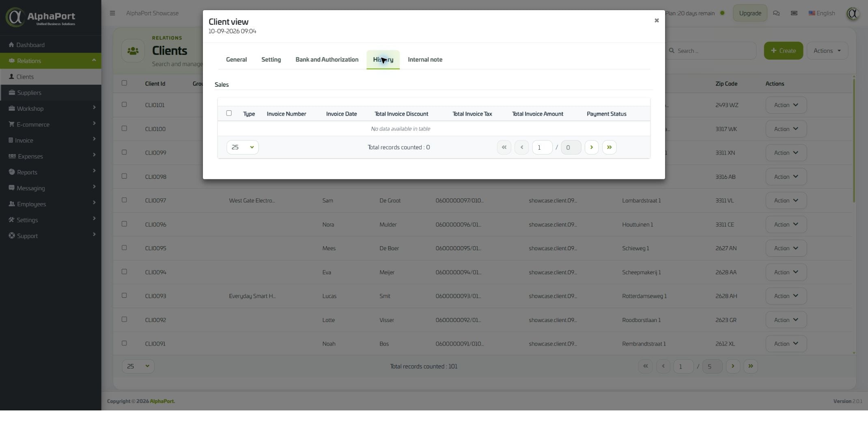This screenshot has height=438, width=868.
Task: Open the Actions dropdown next to Create
Action: (827, 51)
